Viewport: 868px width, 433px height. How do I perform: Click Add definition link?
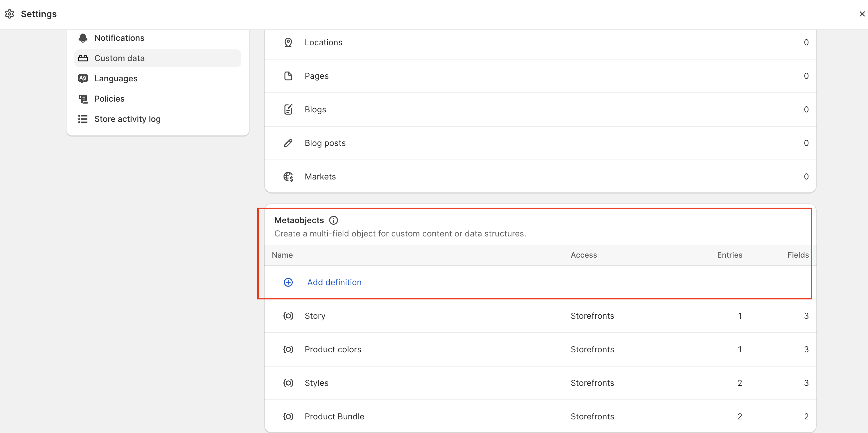click(334, 282)
